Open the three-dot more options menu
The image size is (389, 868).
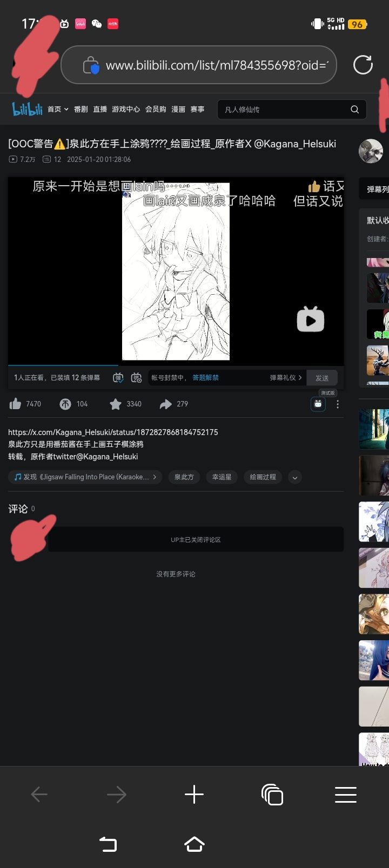tap(338, 404)
